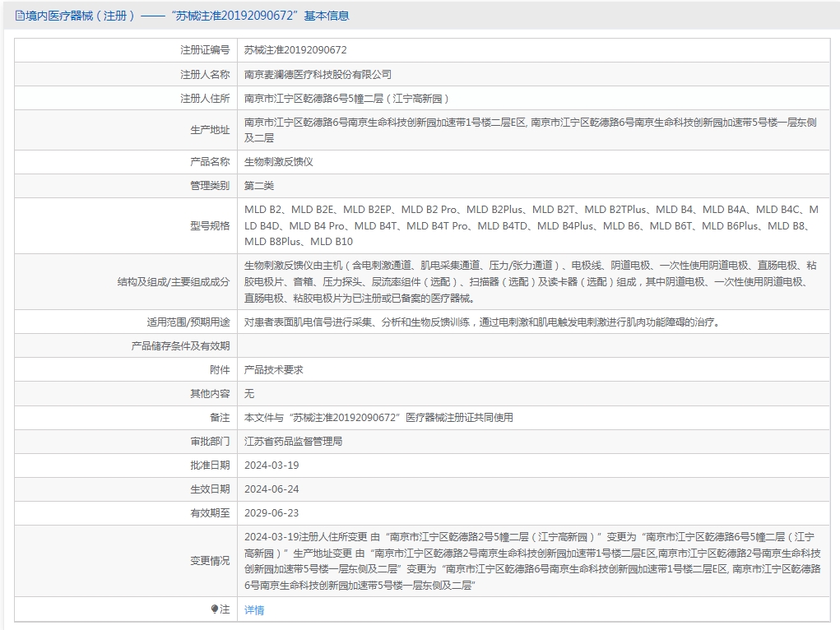The width and height of the screenshot is (840, 630).
Task: Click the document icon beside the page title
Action: [x=20, y=16]
